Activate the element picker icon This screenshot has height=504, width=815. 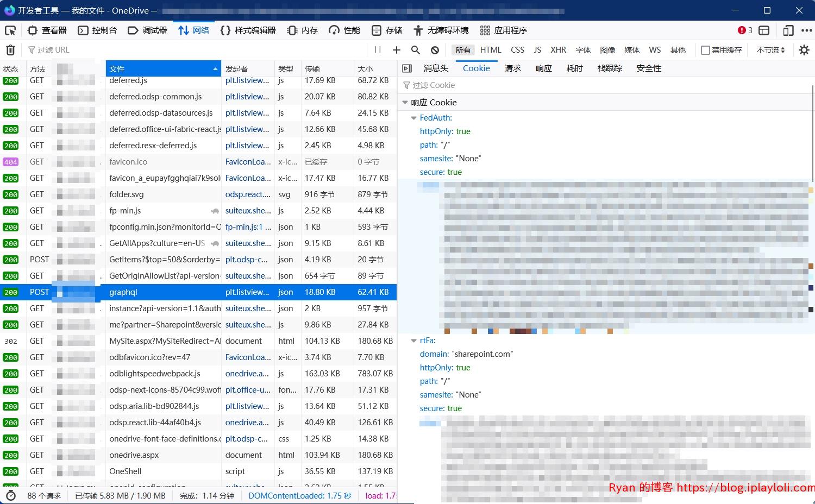click(10, 30)
